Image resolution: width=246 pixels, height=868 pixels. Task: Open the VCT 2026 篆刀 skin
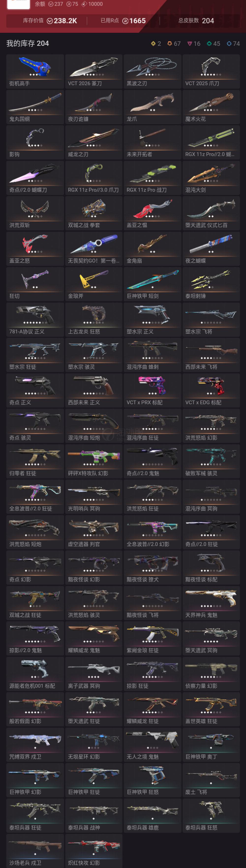point(93,71)
